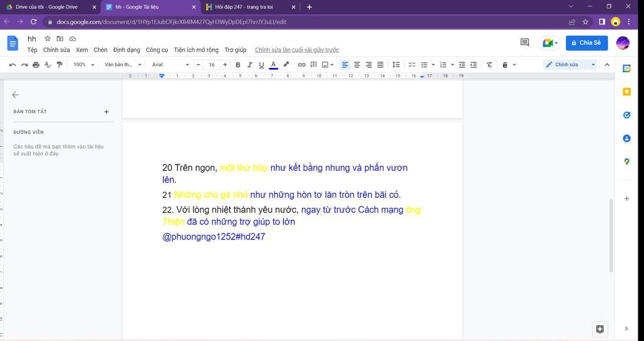Open the Arial font dropdown
Viewport: 644px width, 341px height.
pyautogui.click(x=170, y=65)
